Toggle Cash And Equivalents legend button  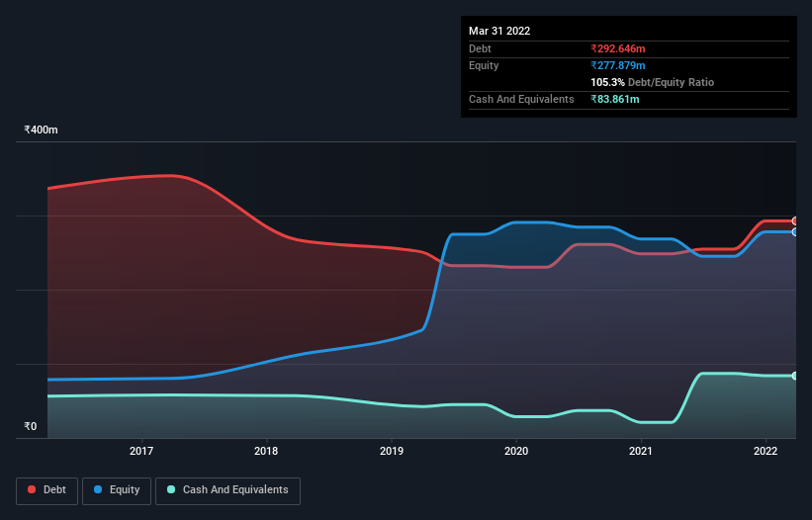coord(227,490)
